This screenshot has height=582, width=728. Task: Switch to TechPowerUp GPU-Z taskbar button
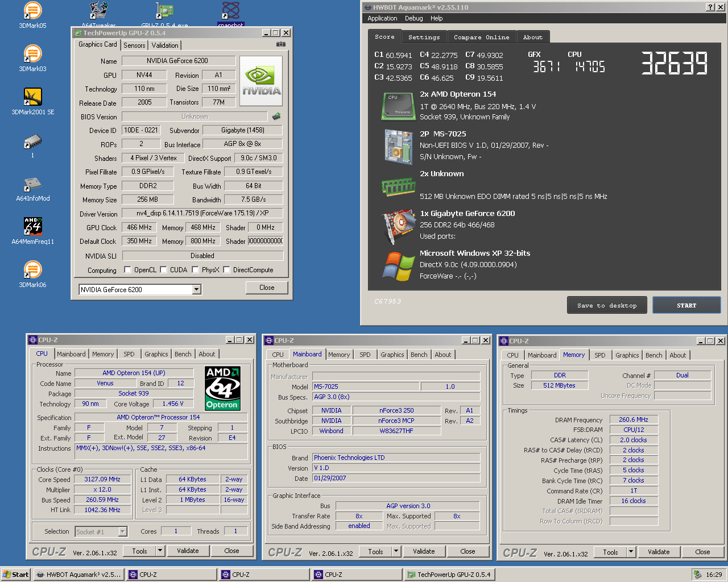click(x=449, y=575)
